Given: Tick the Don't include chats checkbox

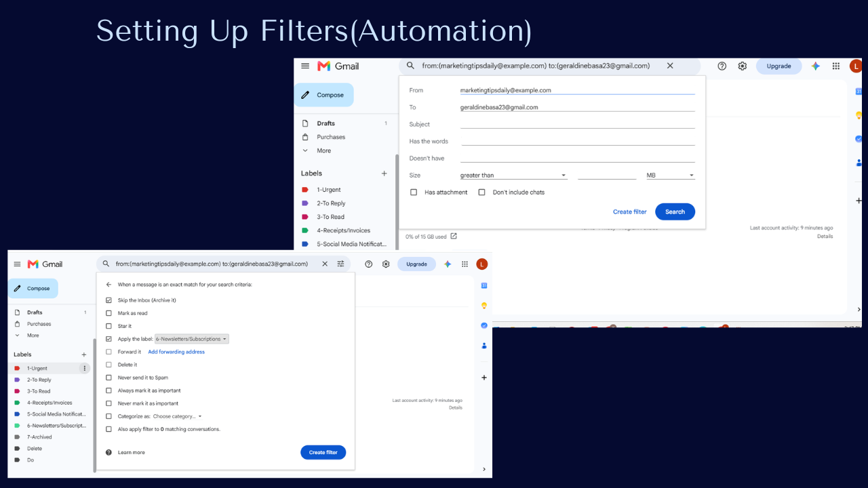Looking at the screenshot, I should (x=481, y=192).
